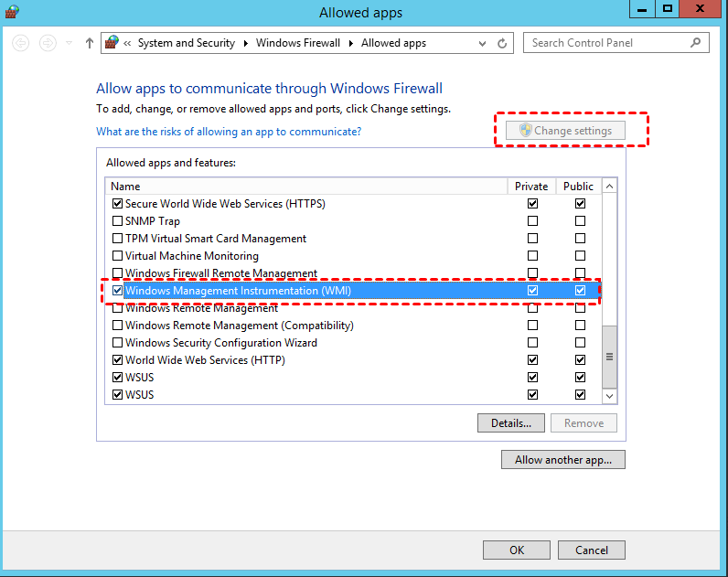Viewport: 728px width, 577px height.
Task: Enable Windows Security Configuration Wizard checkbox
Action: 117,342
